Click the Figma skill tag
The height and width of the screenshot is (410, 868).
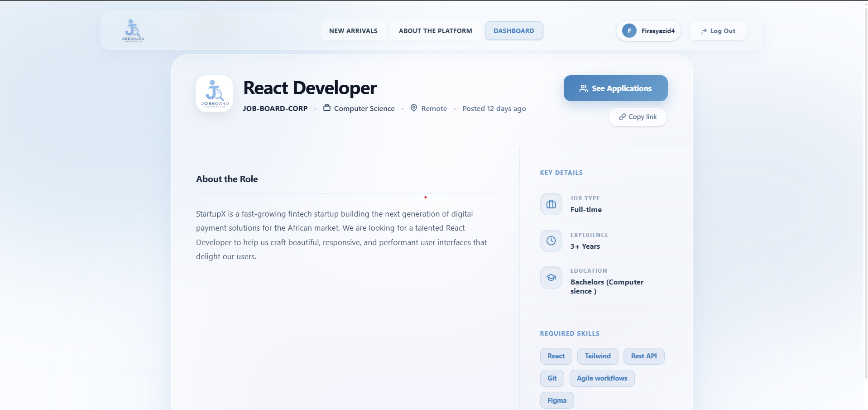click(556, 400)
